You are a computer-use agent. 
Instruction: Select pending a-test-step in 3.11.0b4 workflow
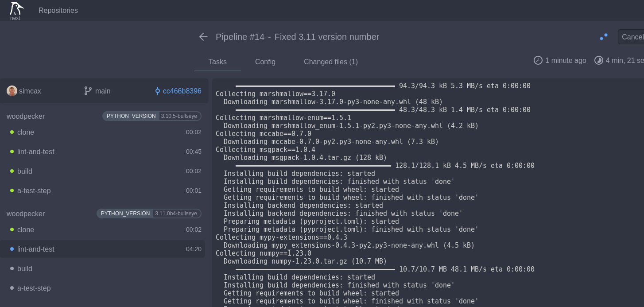[34, 288]
